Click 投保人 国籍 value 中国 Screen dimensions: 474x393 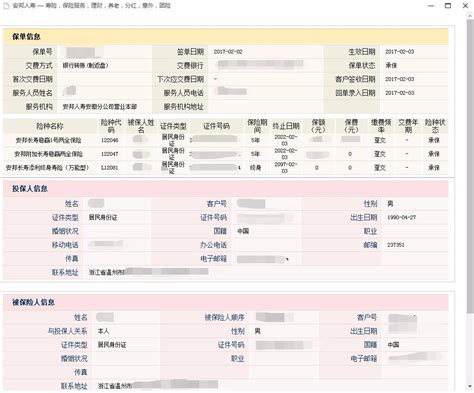tap(243, 231)
